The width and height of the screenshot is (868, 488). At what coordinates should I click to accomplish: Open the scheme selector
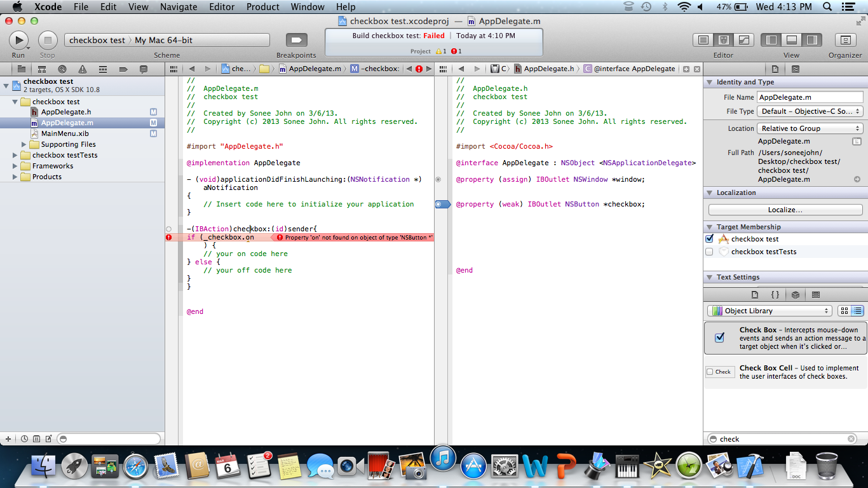click(167, 40)
